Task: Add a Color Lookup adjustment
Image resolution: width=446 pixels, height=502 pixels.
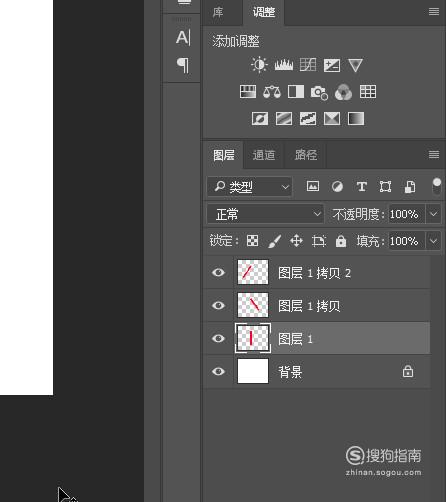Action: point(368,92)
